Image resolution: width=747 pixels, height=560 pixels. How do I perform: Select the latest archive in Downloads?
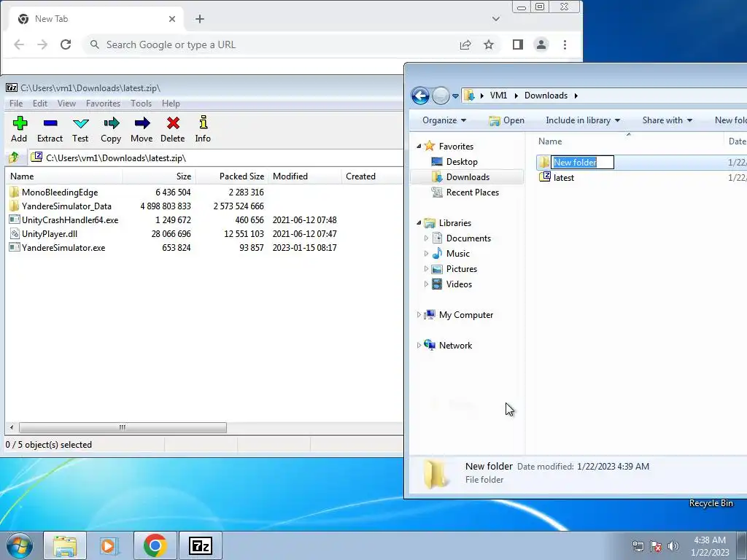pos(564,178)
